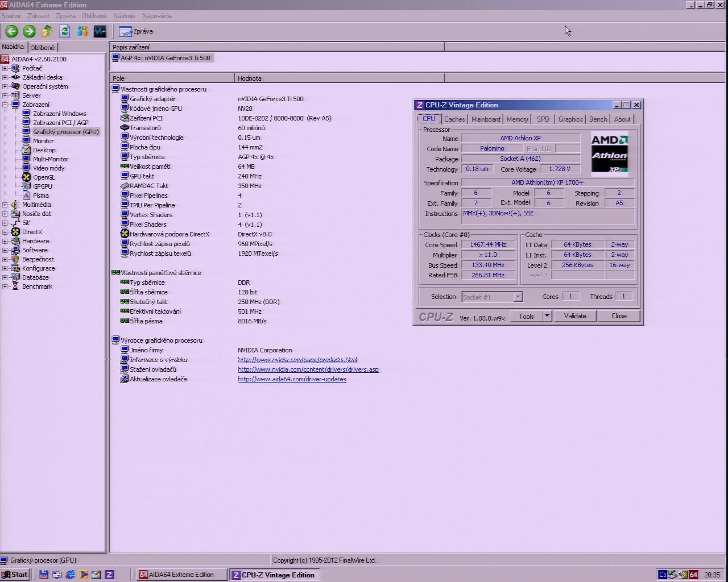Image resolution: width=728 pixels, height=582 pixels.
Task: Open the Nápověda menu
Action: (156, 16)
